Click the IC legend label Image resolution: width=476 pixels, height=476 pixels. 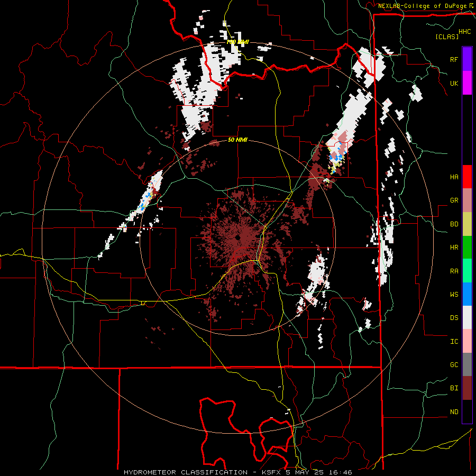[x=454, y=342]
